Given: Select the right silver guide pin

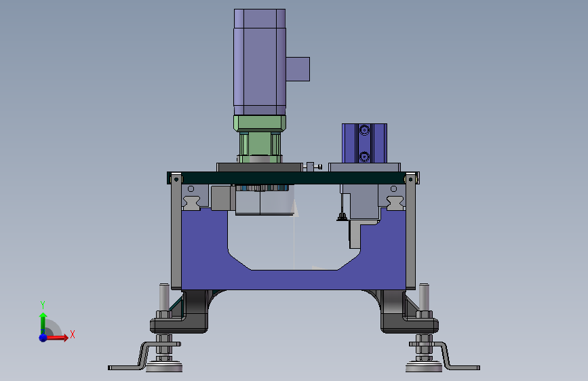Looking at the screenshot, I should coord(424,297).
